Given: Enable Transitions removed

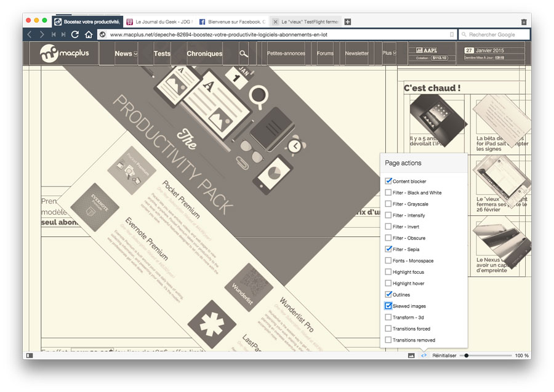Looking at the screenshot, I should [388, 340].
